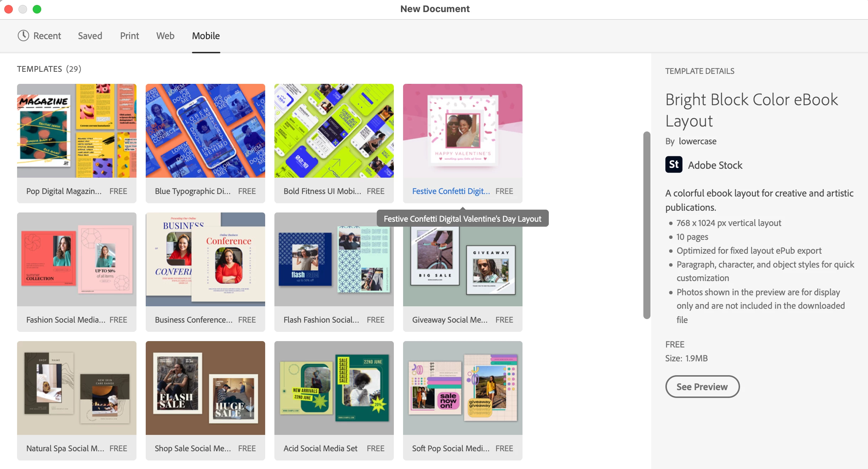This screenshot has height=469, width=868.
Task: Click the Mobile tab
Action: coord(206,36)
